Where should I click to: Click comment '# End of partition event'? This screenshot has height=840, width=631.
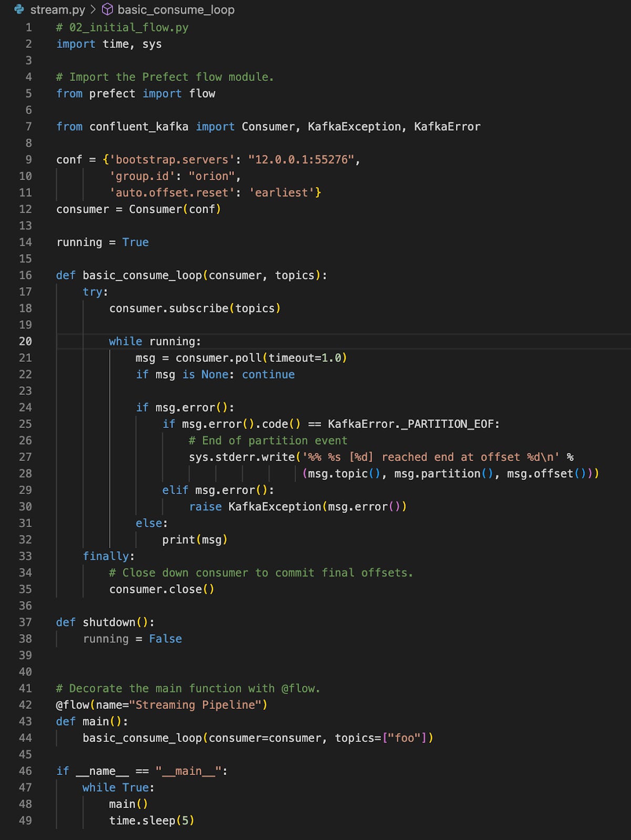[x=268, y=440]
